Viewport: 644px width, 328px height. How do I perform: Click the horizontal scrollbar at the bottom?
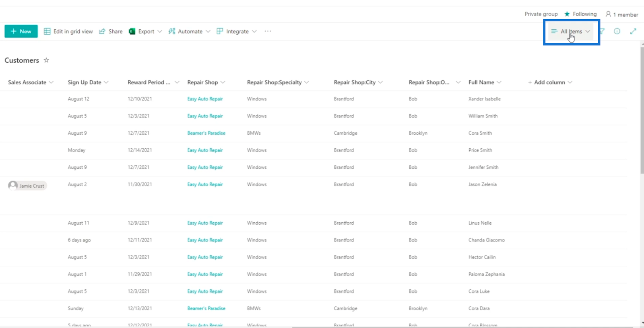point(463,327)
